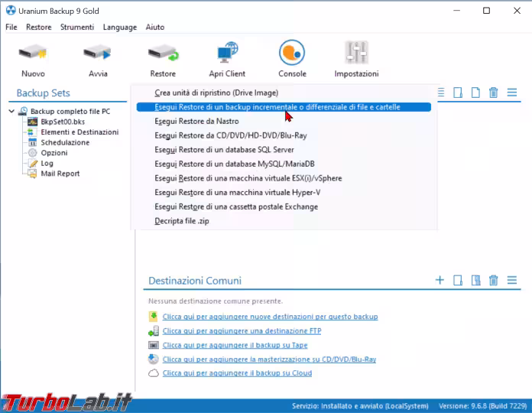532x413 pixels.
Task: Click the edit page icon in upper panel header
Action: tap(458, 93)
